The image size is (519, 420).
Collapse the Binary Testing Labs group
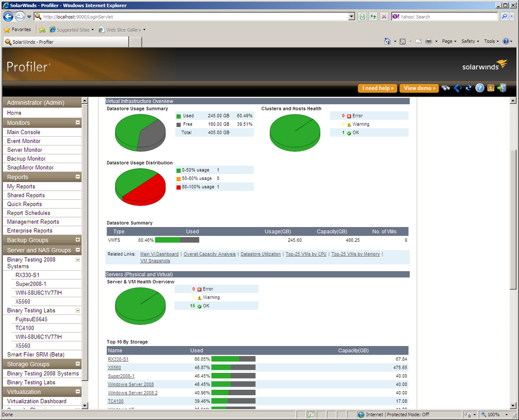click(x=78, y=310)
